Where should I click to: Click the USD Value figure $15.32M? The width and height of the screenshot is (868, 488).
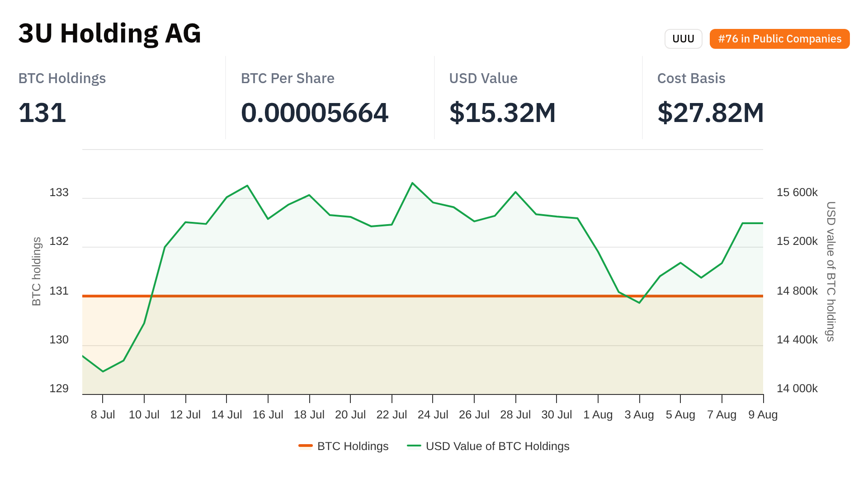(x=502, y=113)
